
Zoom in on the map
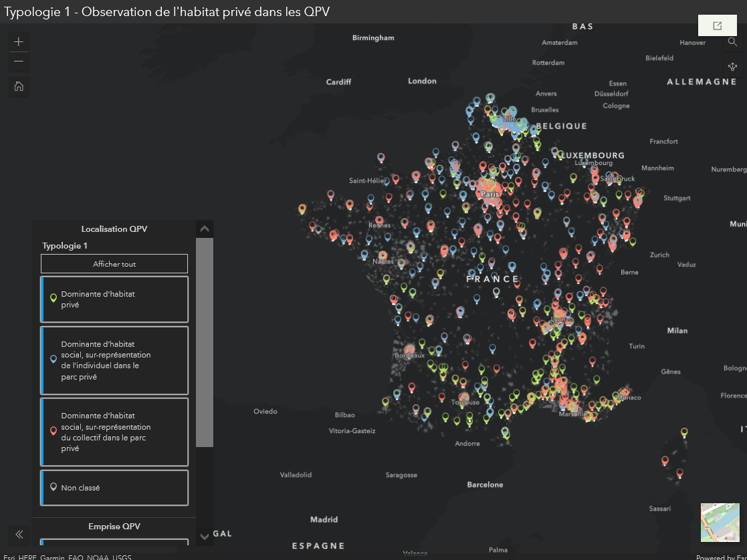(19, 41)
